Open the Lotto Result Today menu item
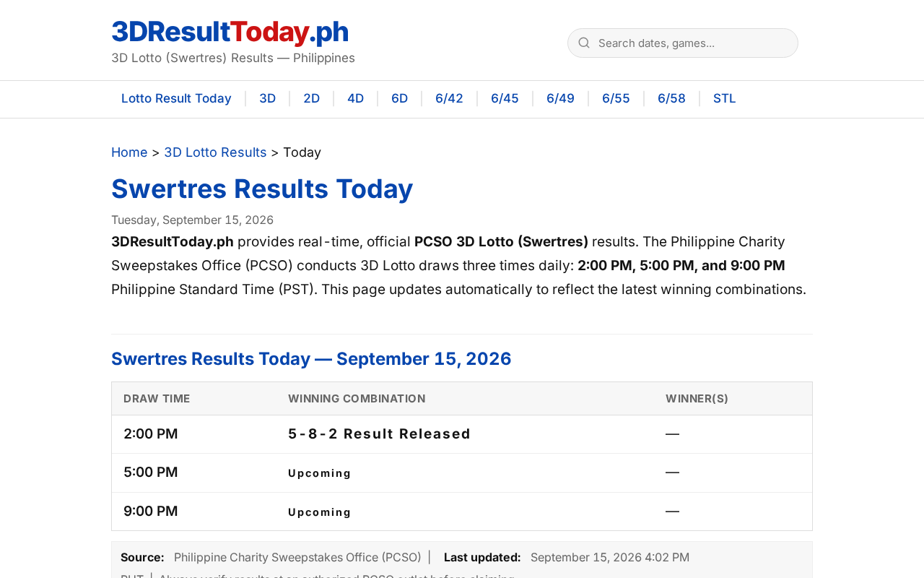 [176, 98]
